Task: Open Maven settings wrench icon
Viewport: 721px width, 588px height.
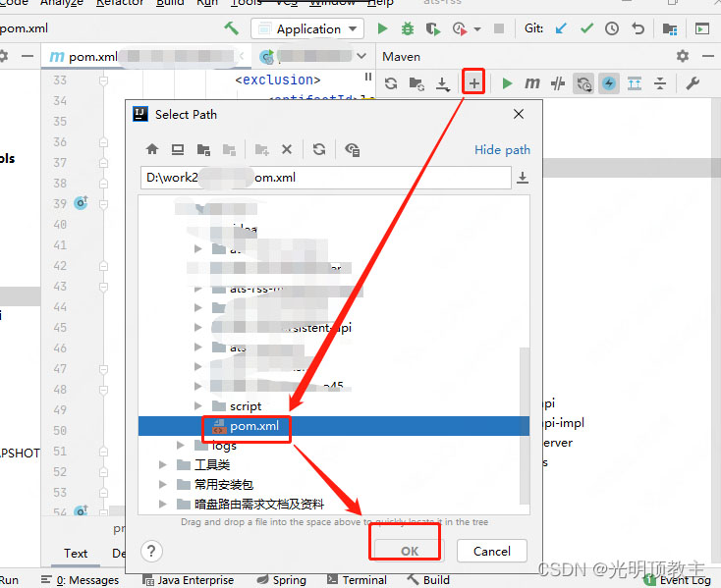Action: (693, 83)
